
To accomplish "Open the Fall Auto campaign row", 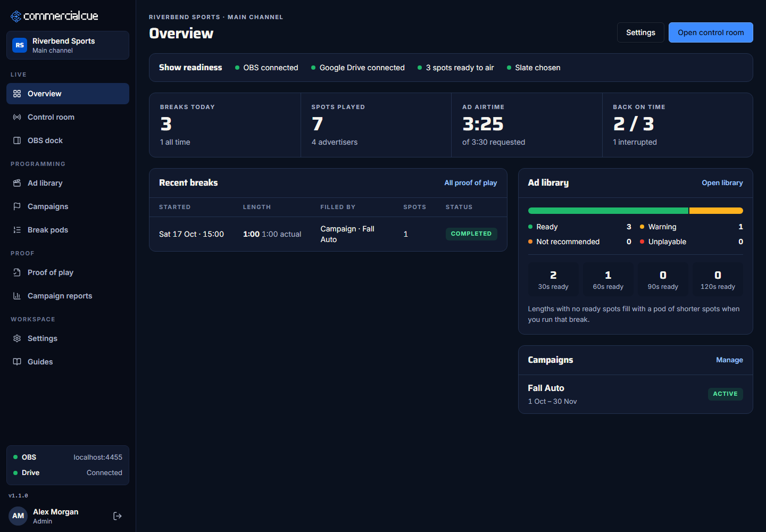I will 636,394.
